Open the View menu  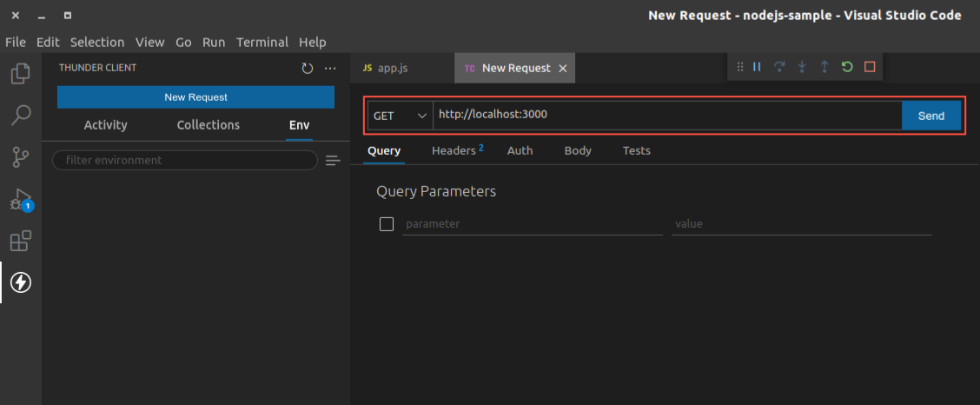(150, 43)
